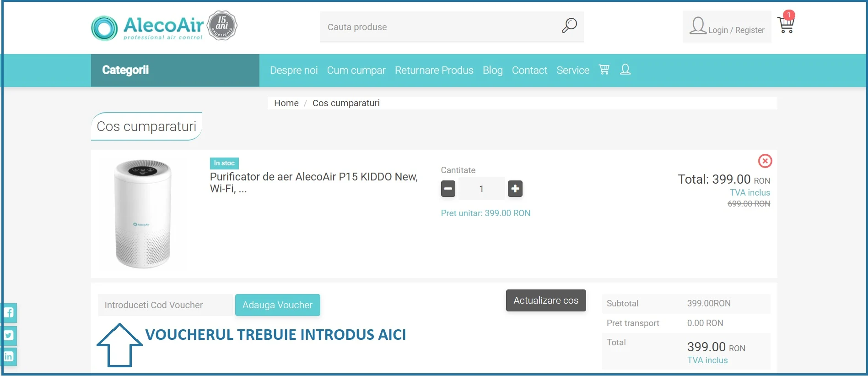Click the 15 ani experienta badge
868x376 pixels.
[x=222, y=26]
